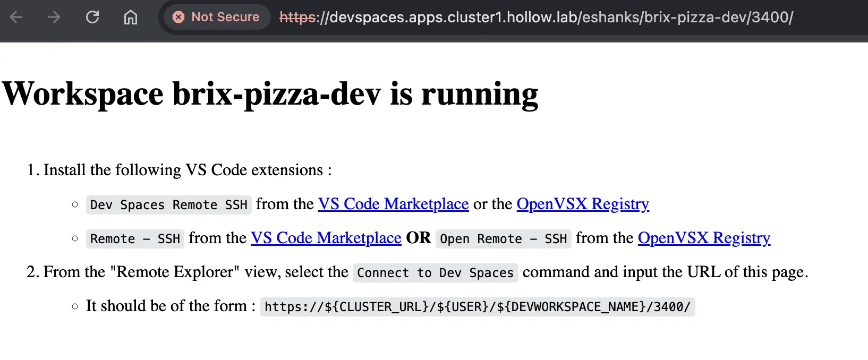Open VS Code Marketplace link for Remote - SSH
868x360 pixels.
tap(326, 238)
